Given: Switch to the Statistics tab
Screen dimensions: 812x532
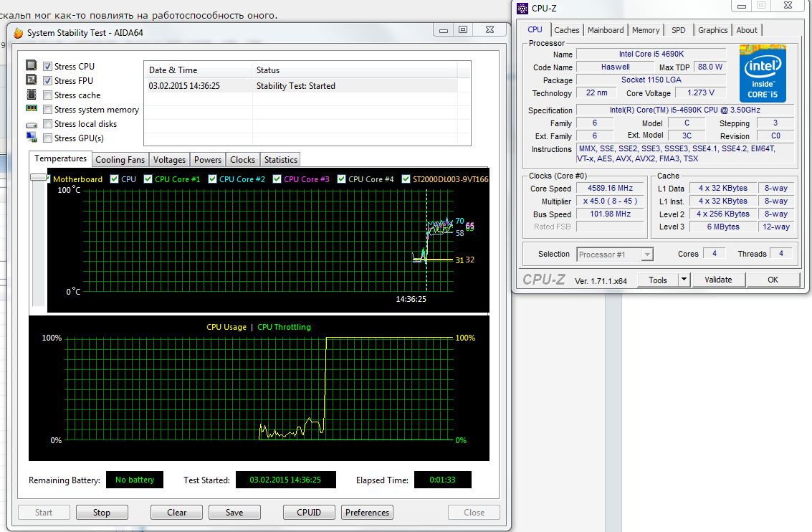Looking at the screenshot, I should (281, 160).
